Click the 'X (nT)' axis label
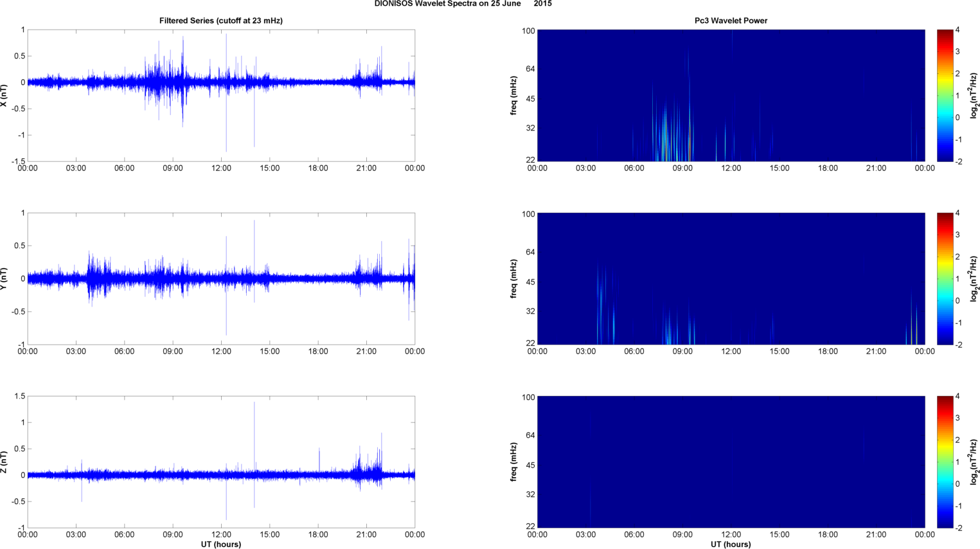Image resolution: width=980 pixels, height=549 pixels. [4, 96]
